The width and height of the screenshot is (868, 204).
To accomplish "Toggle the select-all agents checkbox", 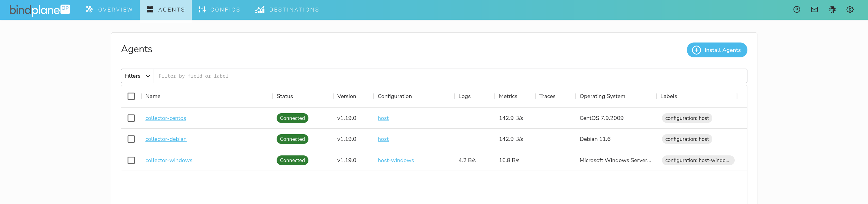I will pyautogui.click(x=131, y=96).
